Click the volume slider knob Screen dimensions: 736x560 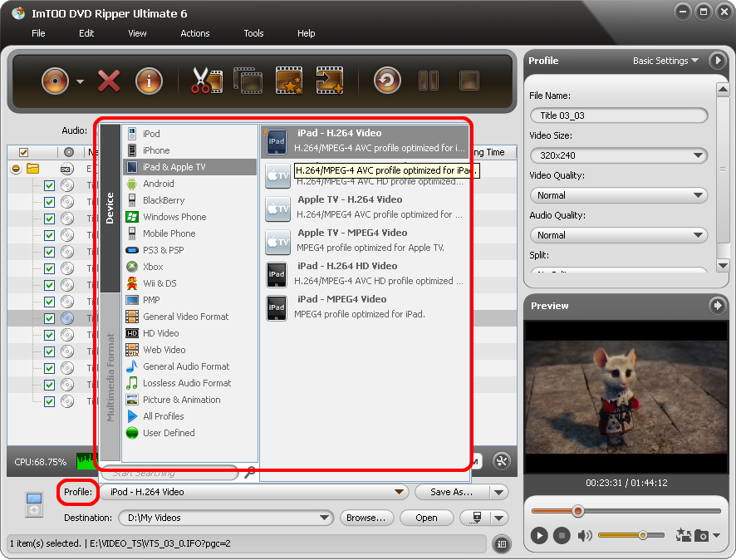tap(643, 534)
